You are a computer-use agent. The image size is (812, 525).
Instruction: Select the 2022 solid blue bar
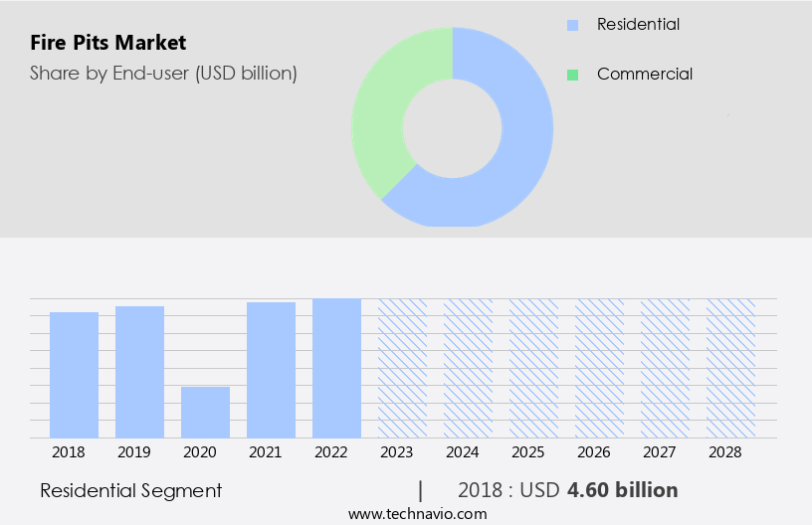click(x=336, y=368)
